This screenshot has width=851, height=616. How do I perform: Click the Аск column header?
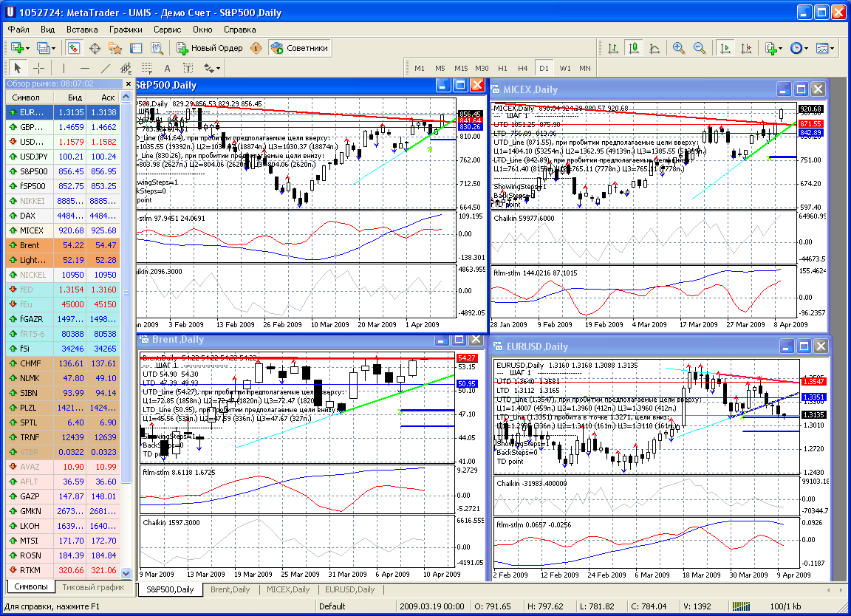[103, 97]
